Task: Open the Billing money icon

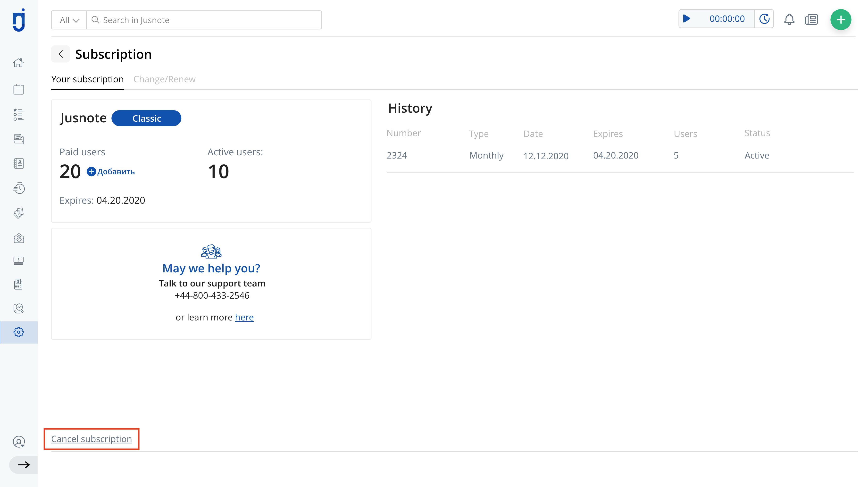Action: (18, 260)
